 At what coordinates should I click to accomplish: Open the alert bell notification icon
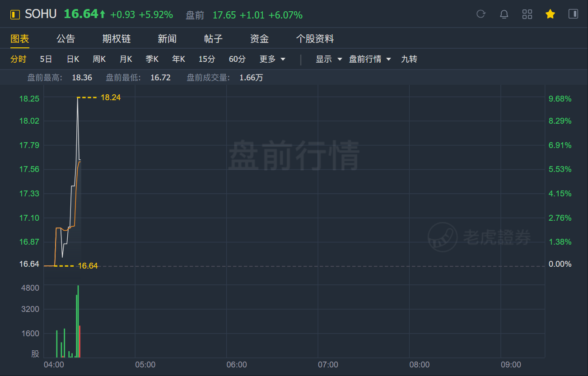[504, 14]
